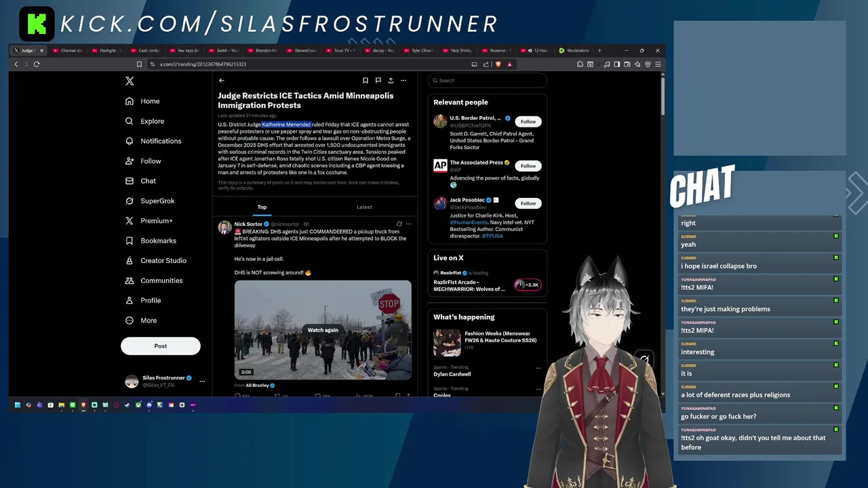Open Discord from the taskbar
This screenshot has height=488, width=868.
149,405
